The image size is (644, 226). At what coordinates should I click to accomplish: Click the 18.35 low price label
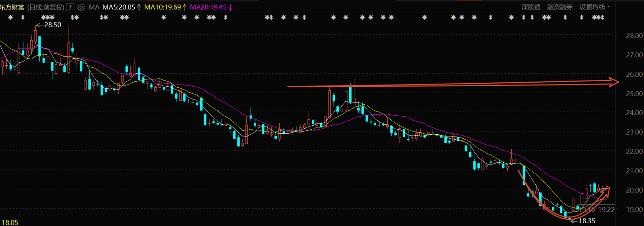pos(587,221)
